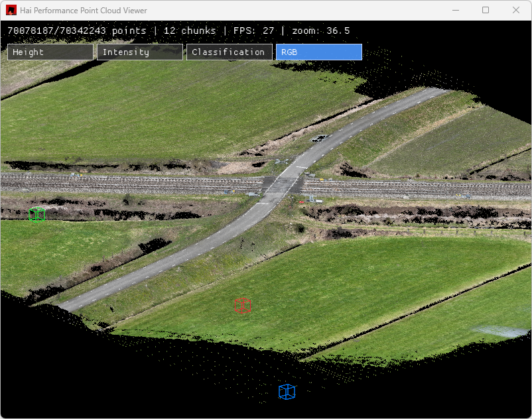Select the red wireframe cube marker

[242, 306]
